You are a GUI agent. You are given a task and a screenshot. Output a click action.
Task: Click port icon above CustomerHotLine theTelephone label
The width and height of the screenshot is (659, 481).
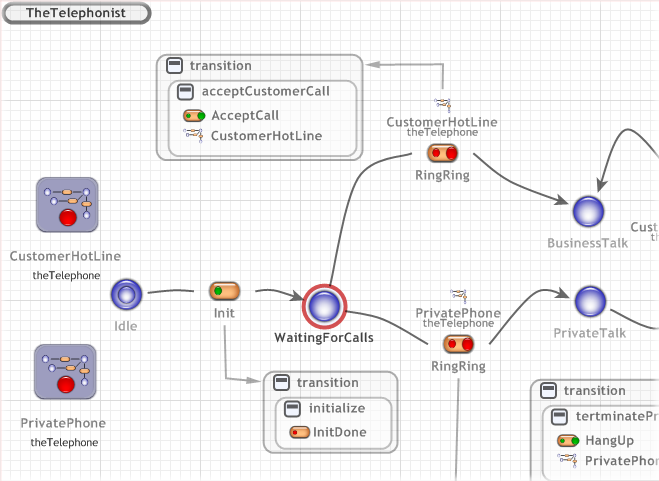[x=442, y=104]
